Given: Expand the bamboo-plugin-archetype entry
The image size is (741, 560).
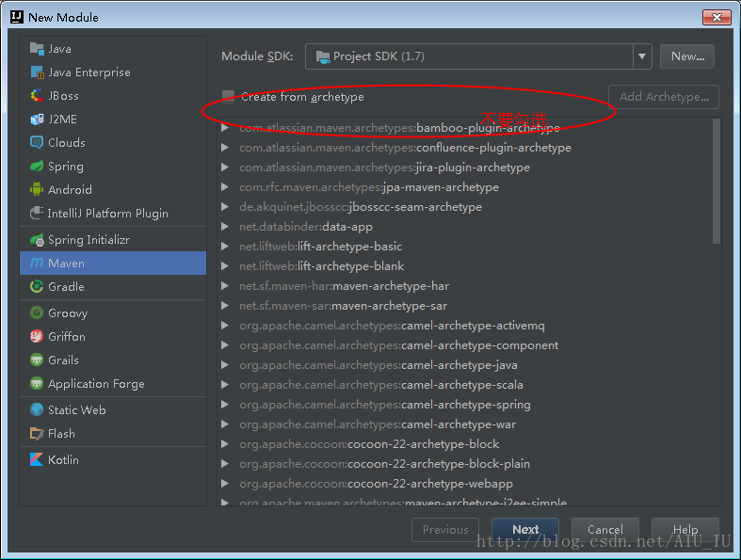Looking at the screenshot, I should (225, 128).
